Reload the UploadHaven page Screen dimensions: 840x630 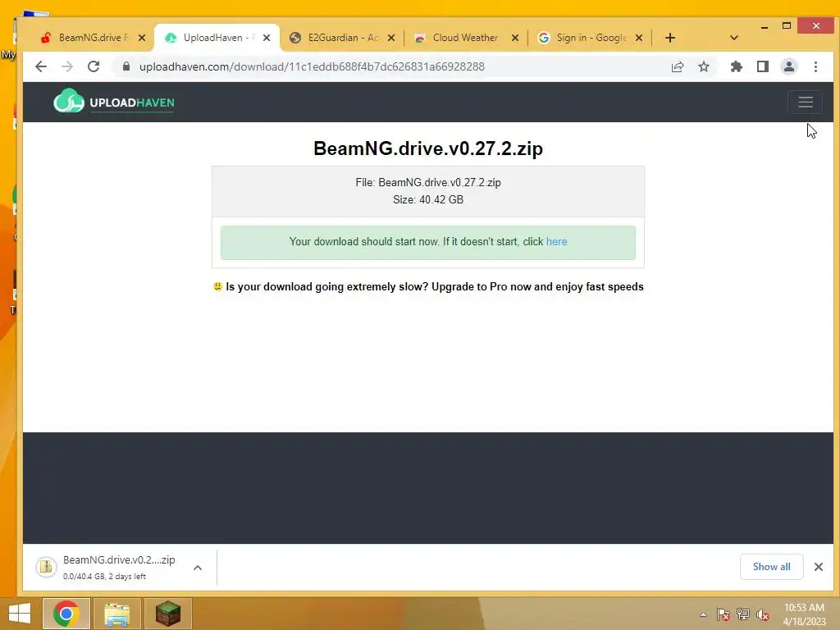(94, 66)
